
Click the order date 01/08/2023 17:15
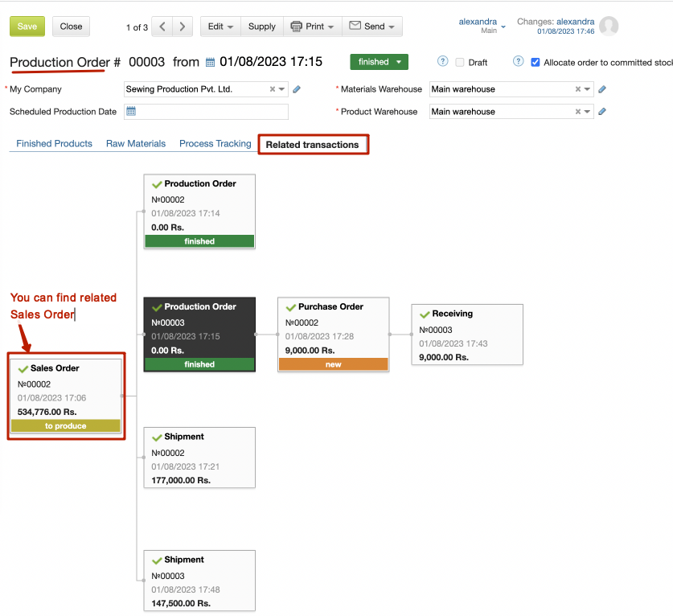(271, 62)
